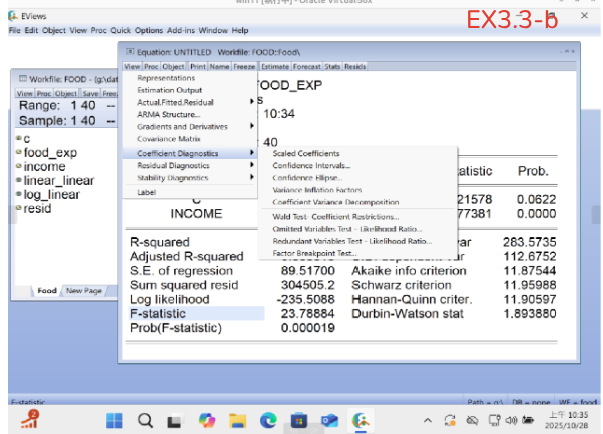Choose Wald Test - Coefficient Restrictions
Image resolution: width=603 pixels, height=434 pixels.
(x=335, y=216)
